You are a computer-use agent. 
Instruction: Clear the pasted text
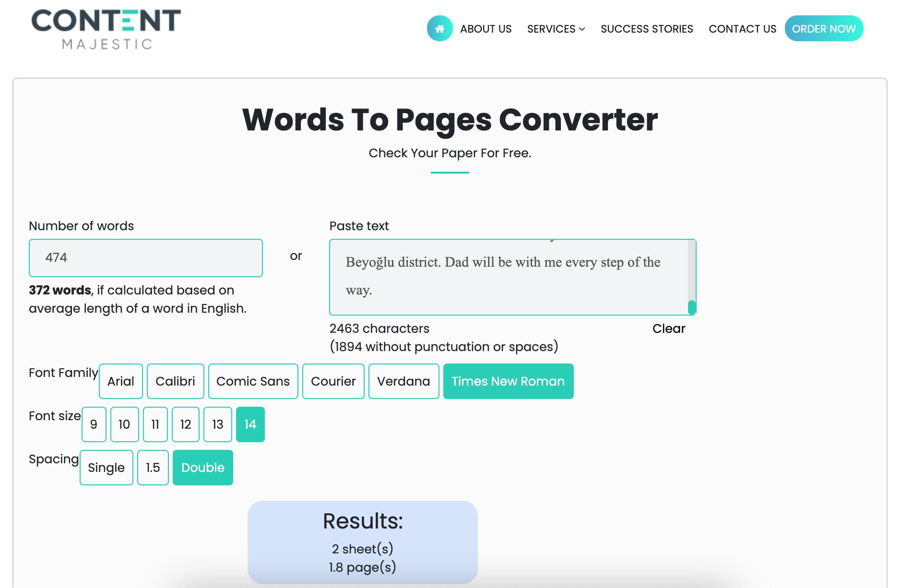click(668, 329)
